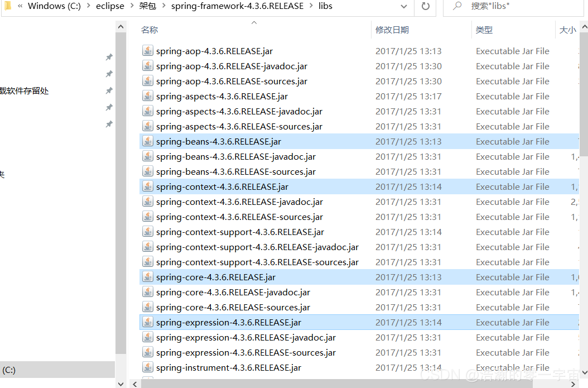Click the jar icon of spring-core-4.3.6.RELEASE.jar

click(x=148, y=277)
